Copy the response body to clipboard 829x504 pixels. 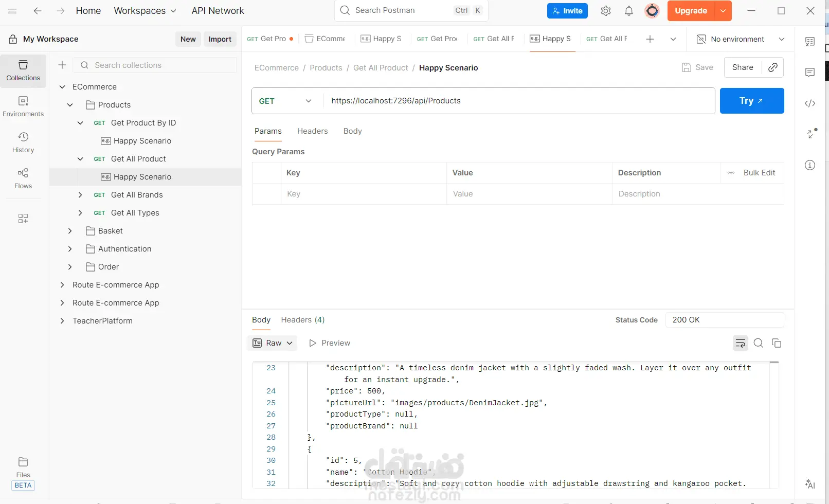(x=777, y=343)
